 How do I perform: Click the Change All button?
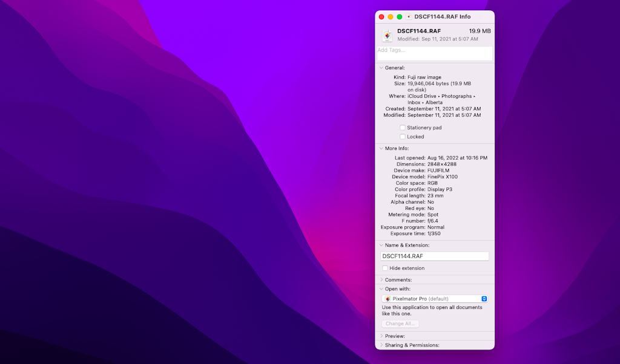point(400,323)
